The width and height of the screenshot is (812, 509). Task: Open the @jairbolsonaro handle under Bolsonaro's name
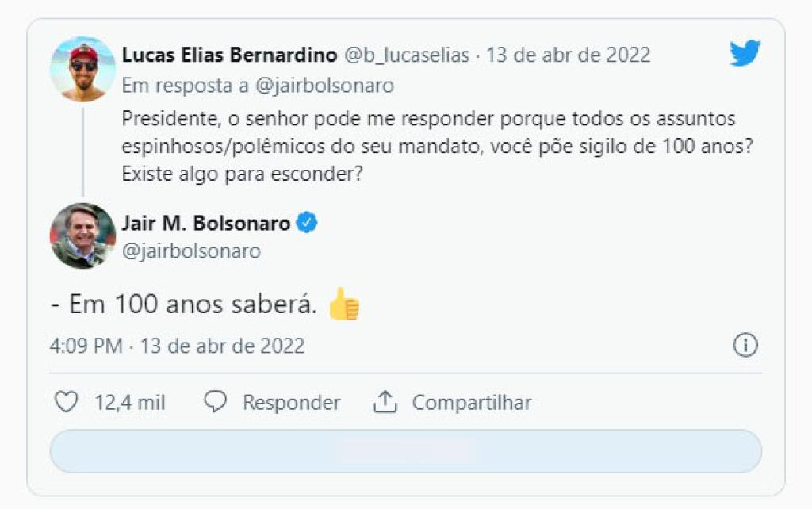(191, 251)
